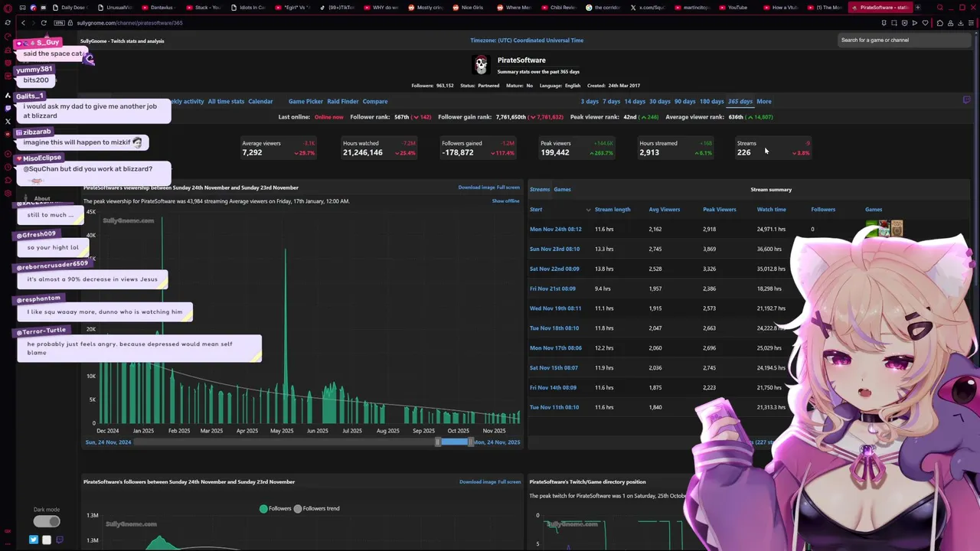Download viewership chart image
980x551 pixels.
coord(476,187)
